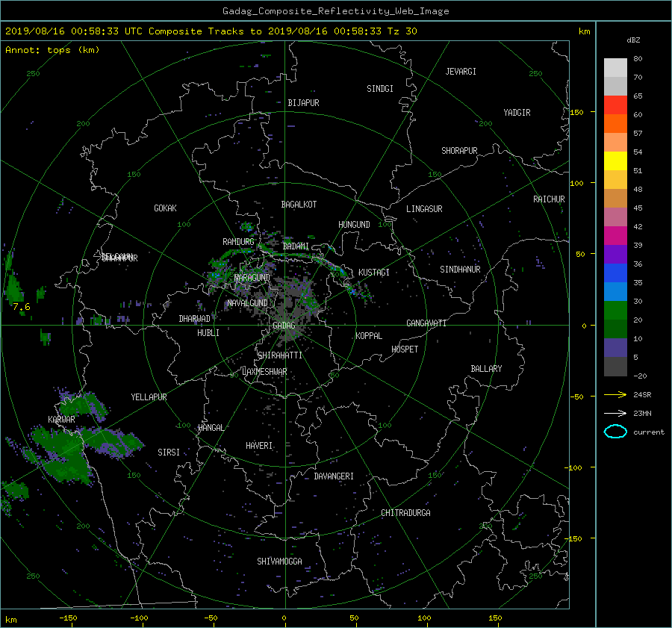Select the GOKAK city label

(x=166, y=208)
